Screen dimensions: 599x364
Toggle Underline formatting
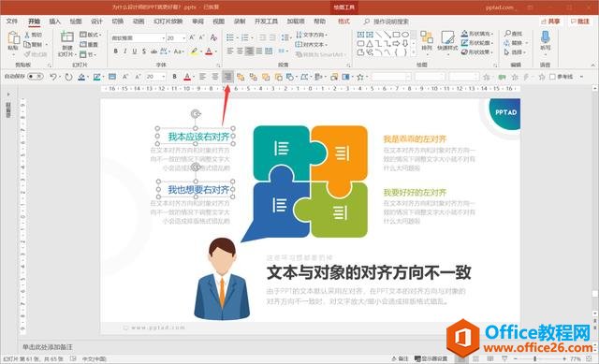tap(135, 51)
